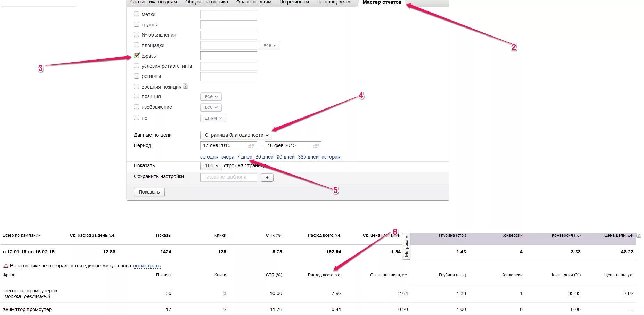Image resolution: width=644 pixels, height=315 pixels.
Task: Focus the регионы filter input
Action: (x=229, y=76)
